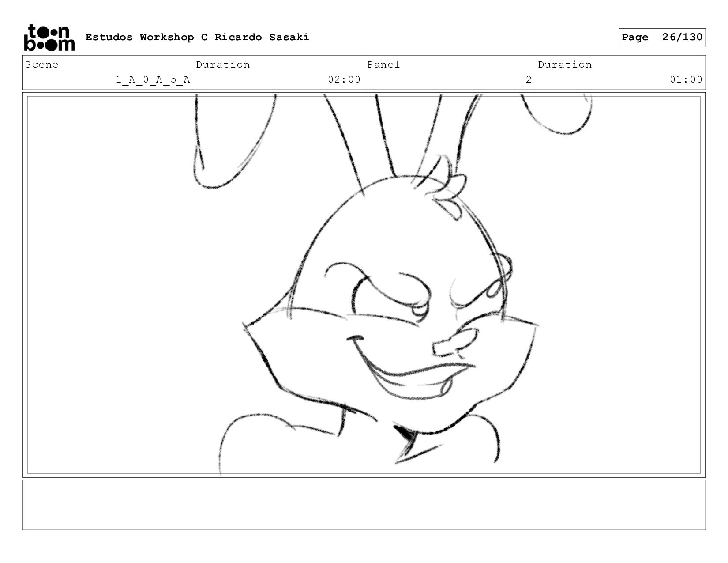Click the Toon Boom logo
Image resolution: width=728 pixels, height=563 pixels.
pyautogui.click(x=49, y=38)
